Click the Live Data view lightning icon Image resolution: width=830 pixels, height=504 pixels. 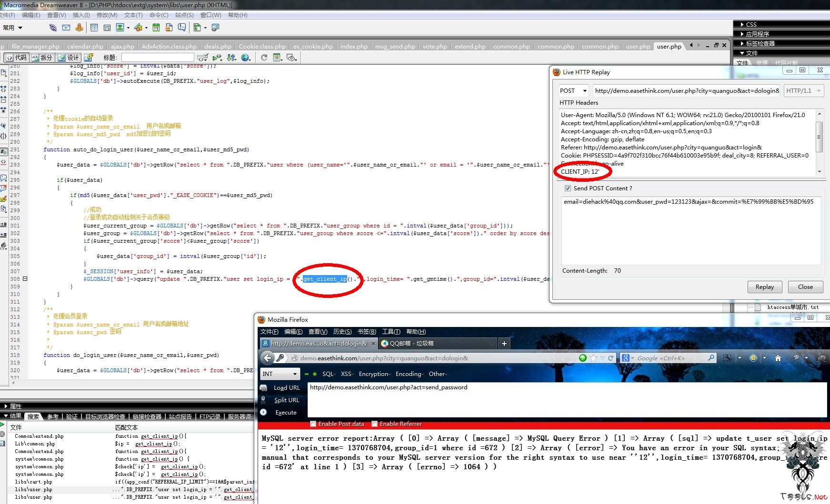(x=89, y=58)
